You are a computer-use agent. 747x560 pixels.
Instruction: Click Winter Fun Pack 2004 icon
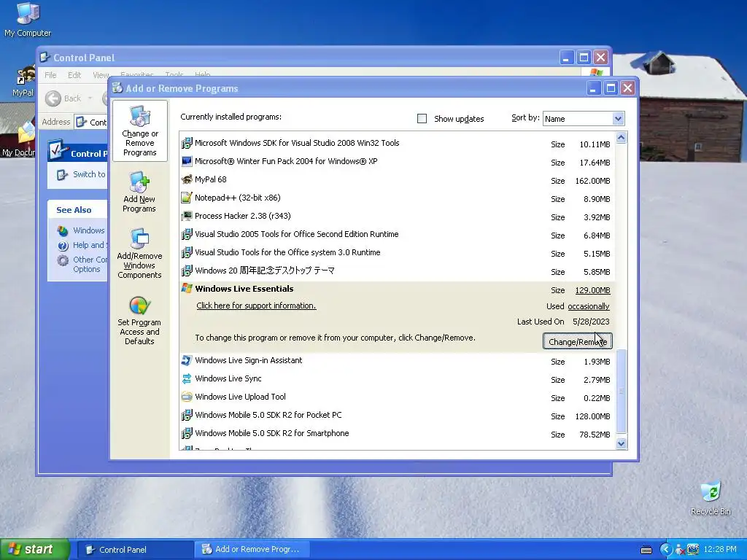(x=187, y=161)
